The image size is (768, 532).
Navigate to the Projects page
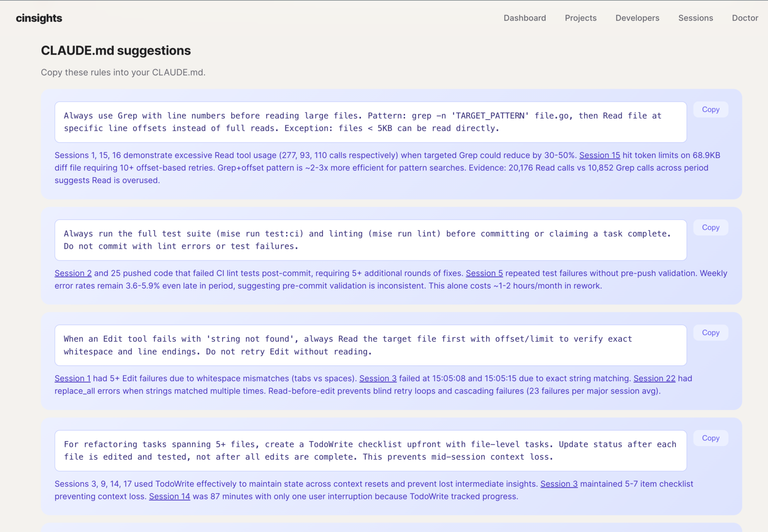click(580, 18)
